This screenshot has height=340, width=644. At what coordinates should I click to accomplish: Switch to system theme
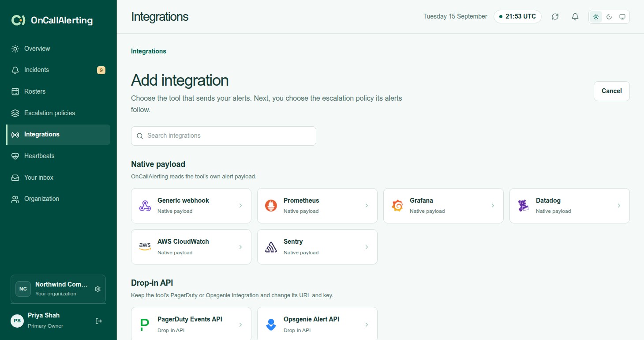(622, 17)
